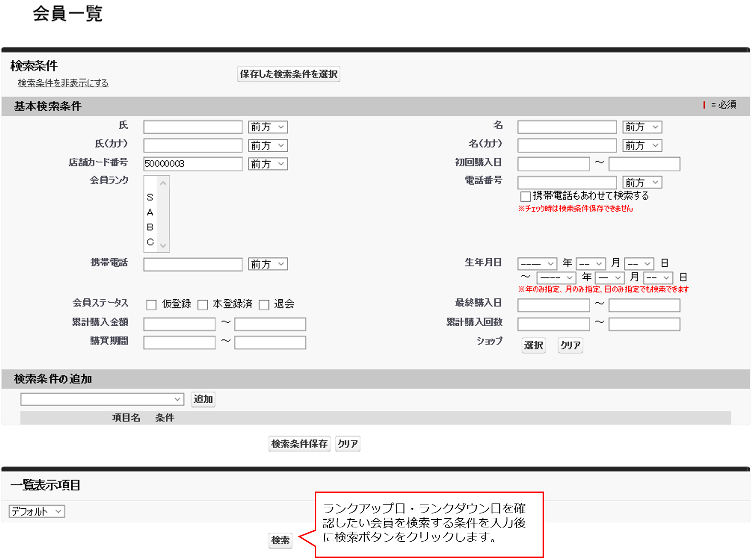Select rank S in 会員ランク list
Image resolution: width=756 pixels, height=558 pixels.
click(150, 197)
